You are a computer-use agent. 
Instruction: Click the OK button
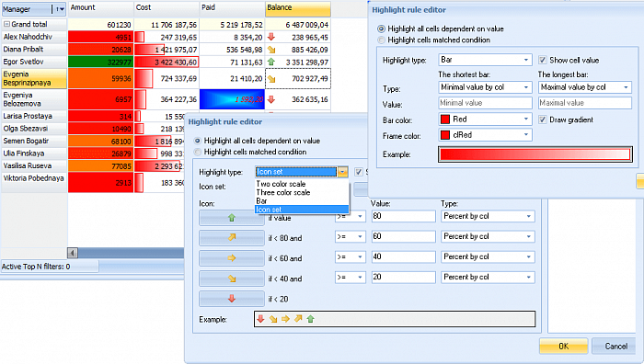coord(563,346)
